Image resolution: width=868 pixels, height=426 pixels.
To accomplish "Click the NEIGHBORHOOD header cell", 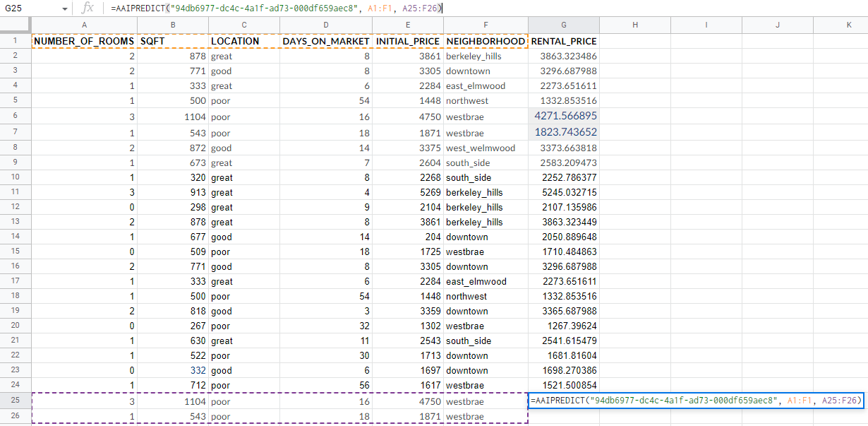I will pyautogui.click(x=486, y=41).
